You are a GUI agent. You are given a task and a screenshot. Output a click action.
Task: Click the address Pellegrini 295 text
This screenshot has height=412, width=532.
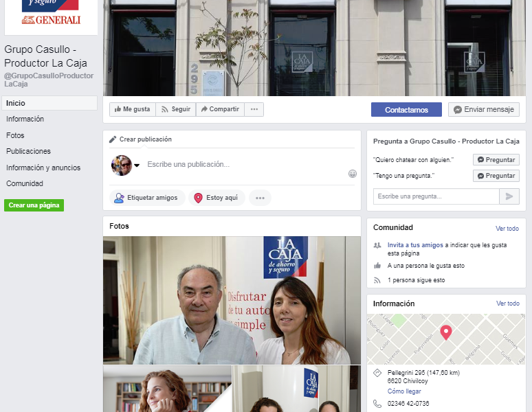coord(423,377)
